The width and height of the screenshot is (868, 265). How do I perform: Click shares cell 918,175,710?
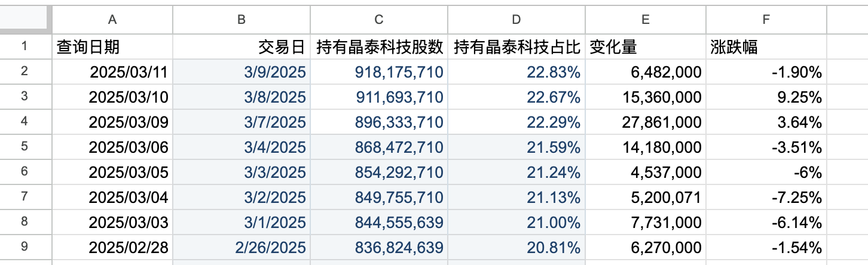pos(378,72)
